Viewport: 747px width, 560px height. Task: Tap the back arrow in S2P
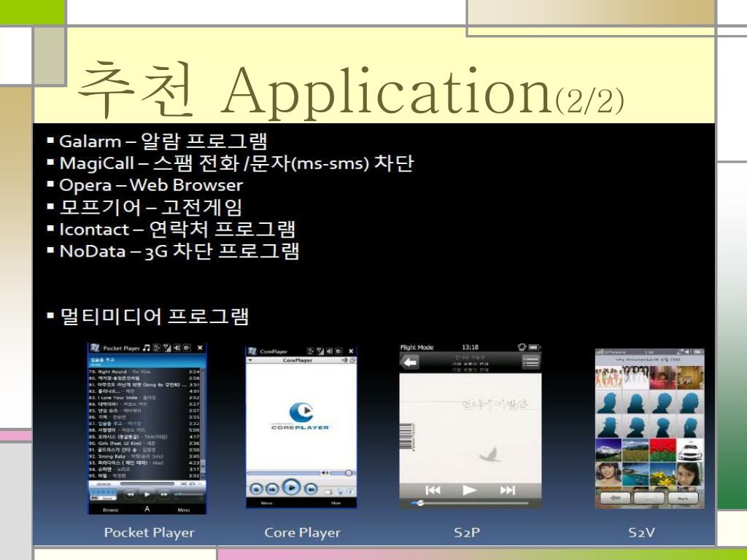410,362
